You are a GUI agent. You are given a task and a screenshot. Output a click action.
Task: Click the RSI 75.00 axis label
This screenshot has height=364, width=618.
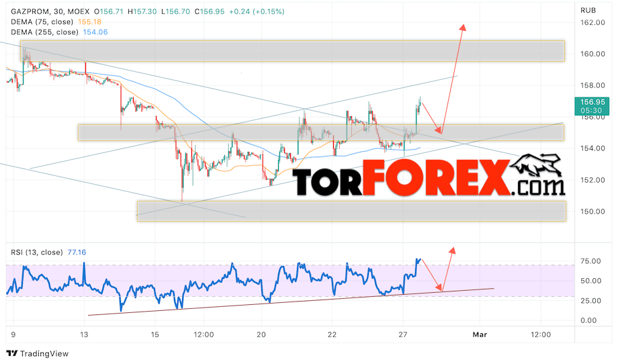pos(591,261)
